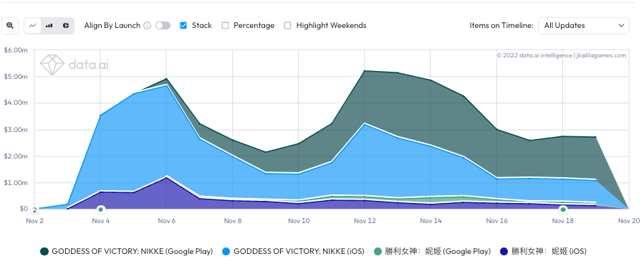Click the Nov 16 axis label
This screenshot has width=644, height=264.
497,221
